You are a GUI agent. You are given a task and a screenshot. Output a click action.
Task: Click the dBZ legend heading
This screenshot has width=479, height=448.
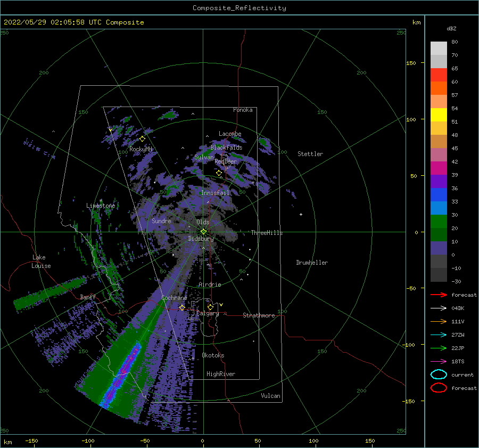451,28
